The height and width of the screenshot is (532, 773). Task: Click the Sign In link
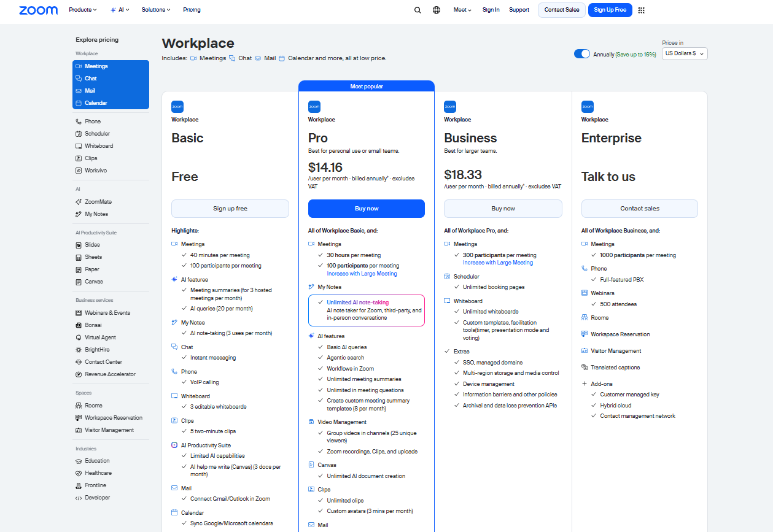491,10
